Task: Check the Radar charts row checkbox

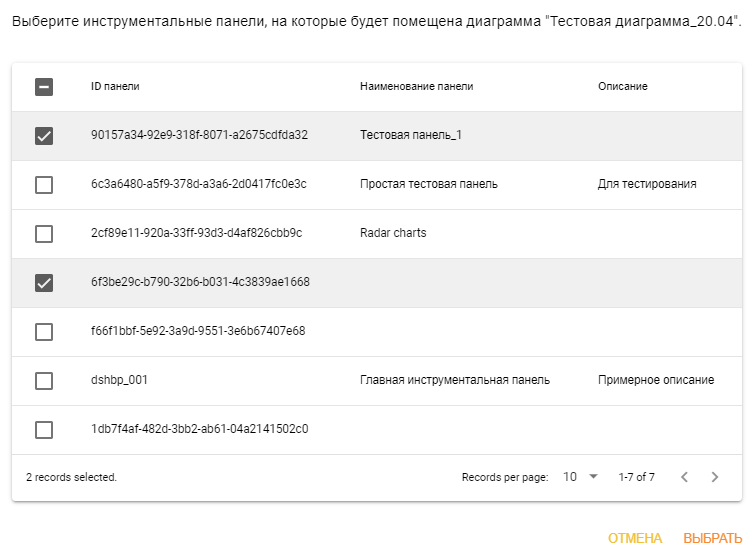Action: [x=44, y=234]
